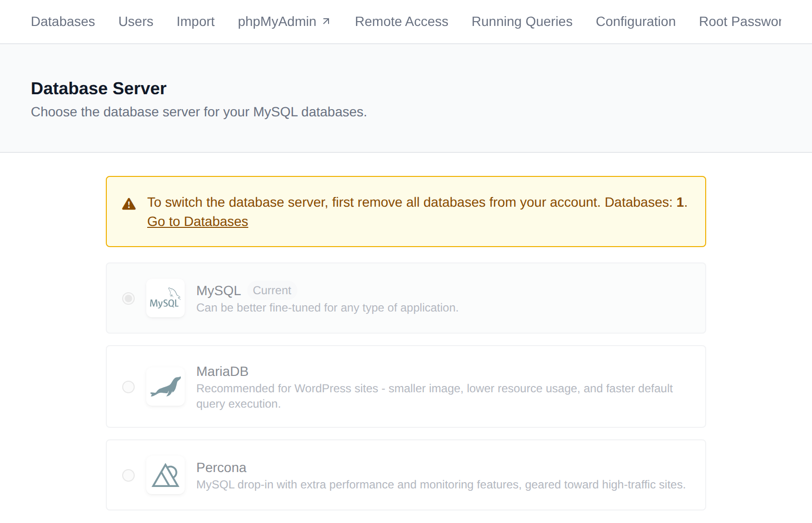Screen dimensions: 812x523
Task: Click 'MySQL drop-in with extra performance' description
Action: point(441,485)
